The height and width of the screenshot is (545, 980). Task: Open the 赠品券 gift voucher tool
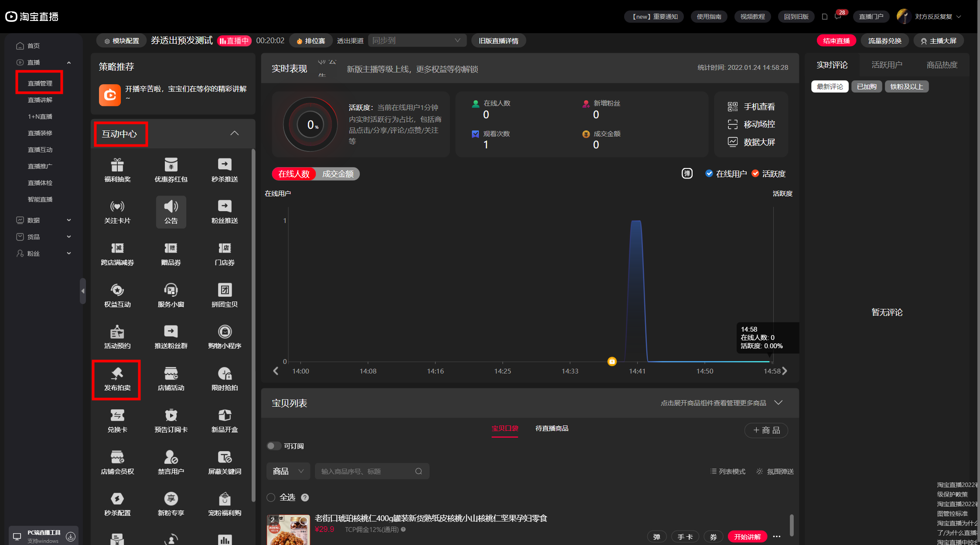pyautogui.click(x=171, y=254)
